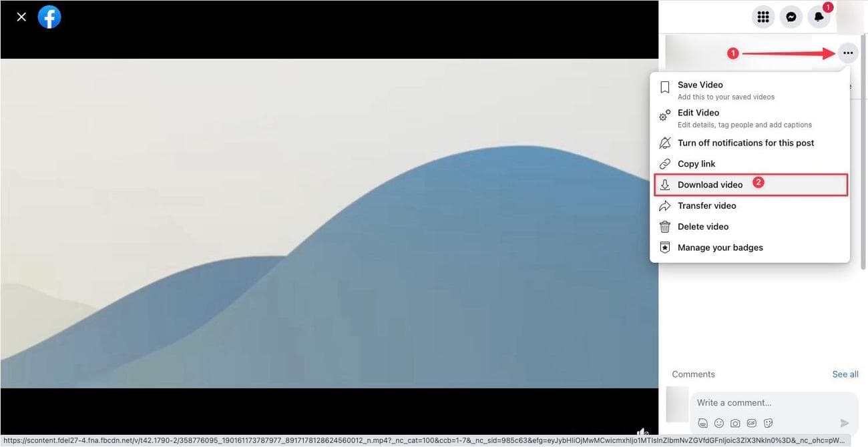Screen dimensions: 868x447
Task: Open Manage your badges
Action: [720, 248]
